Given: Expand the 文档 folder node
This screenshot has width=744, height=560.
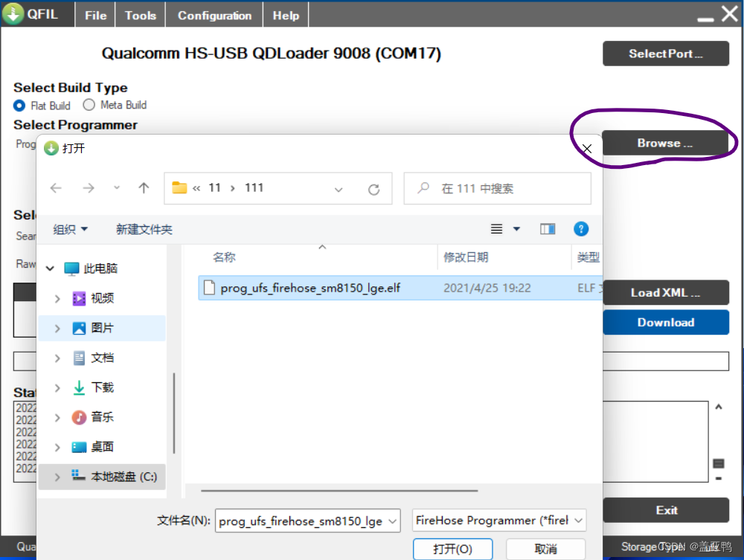Looking at the screenshot, I should (57, 358).
